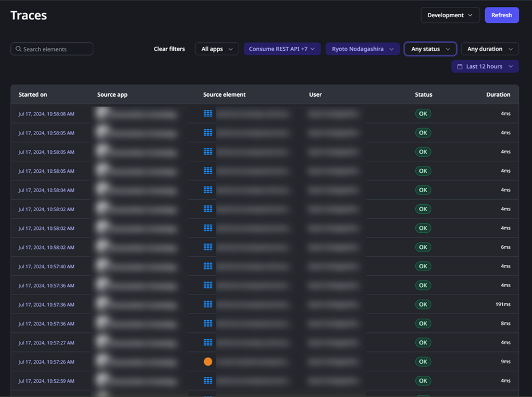The height and width of the screenshot is (397, 532).
Task: Click Clear filters
Action: tap(169, 49)
